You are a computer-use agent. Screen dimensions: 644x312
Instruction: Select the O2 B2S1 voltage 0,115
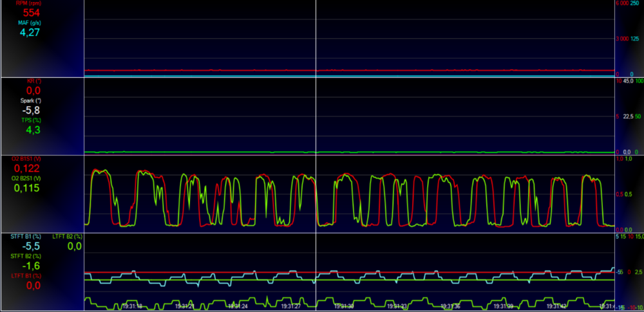coord(30,188)
